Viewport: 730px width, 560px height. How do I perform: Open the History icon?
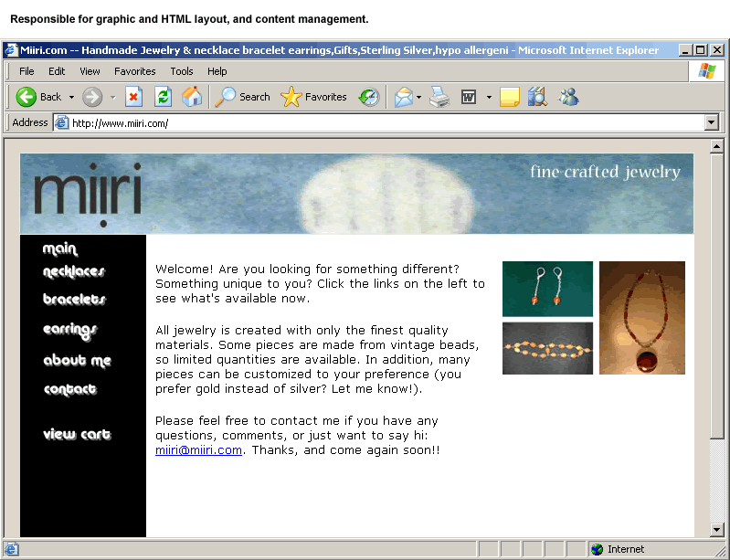[369, 97]
